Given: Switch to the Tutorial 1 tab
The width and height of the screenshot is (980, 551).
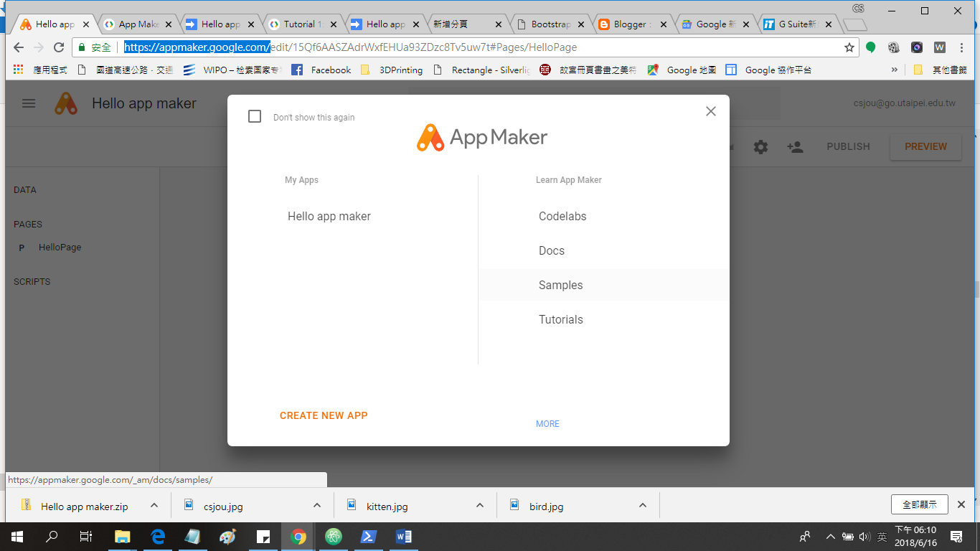Looking at the screenshot, I should (302, 24).
